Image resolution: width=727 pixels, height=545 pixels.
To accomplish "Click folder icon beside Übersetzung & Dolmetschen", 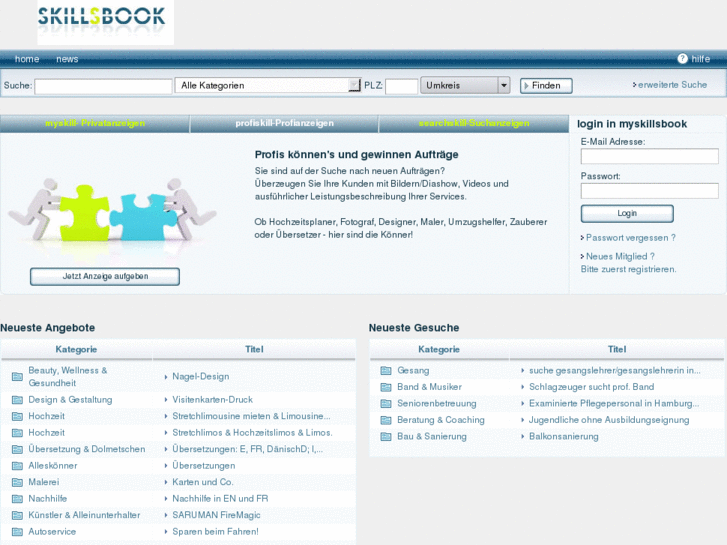I will [x=17, y=449].
